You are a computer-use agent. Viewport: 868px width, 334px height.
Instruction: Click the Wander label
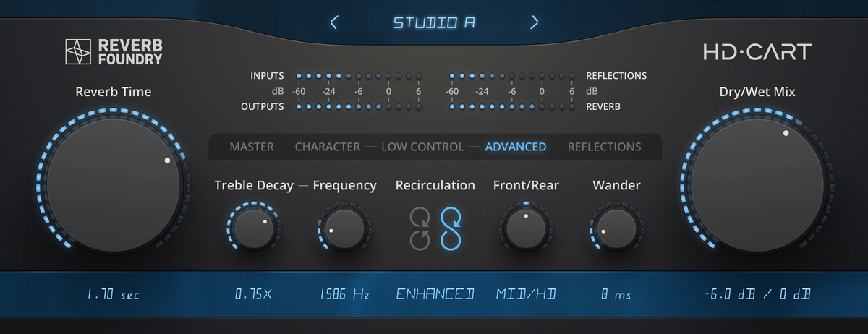pyautogui.click(x=616, y=186)
